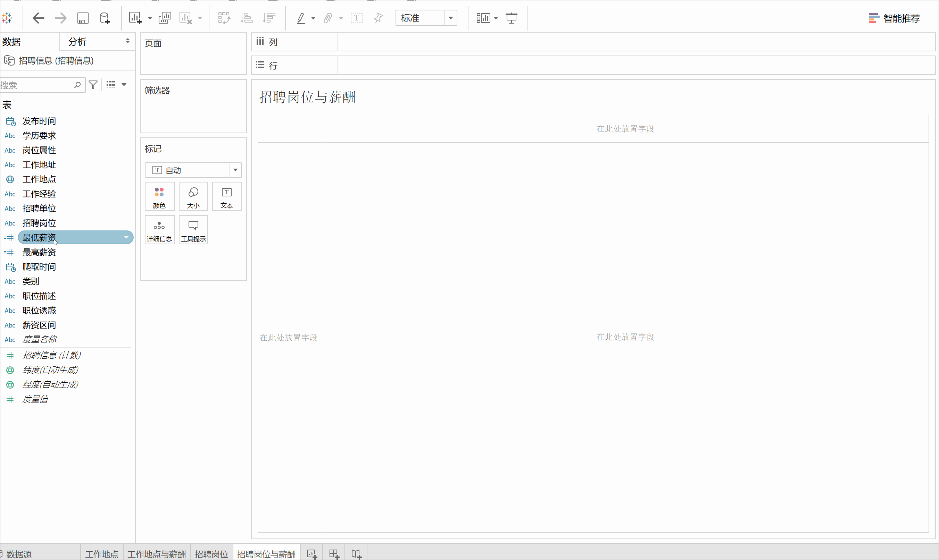Click the duplicate sheet icon

point(165,18)
